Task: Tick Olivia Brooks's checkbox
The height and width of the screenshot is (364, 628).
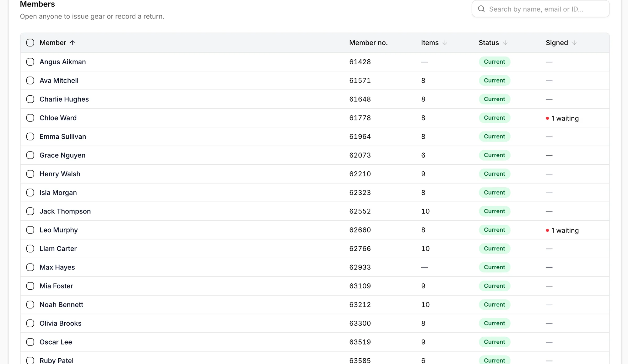Action: (30, 323)
